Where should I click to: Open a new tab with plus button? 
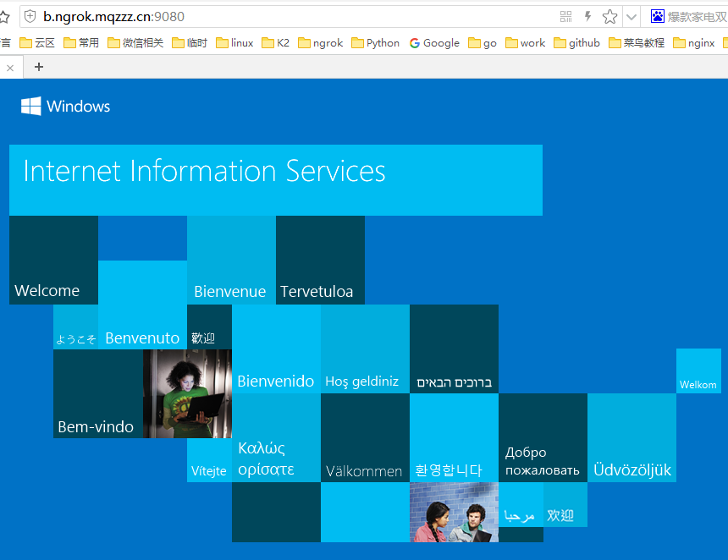(x=39, y=67)
